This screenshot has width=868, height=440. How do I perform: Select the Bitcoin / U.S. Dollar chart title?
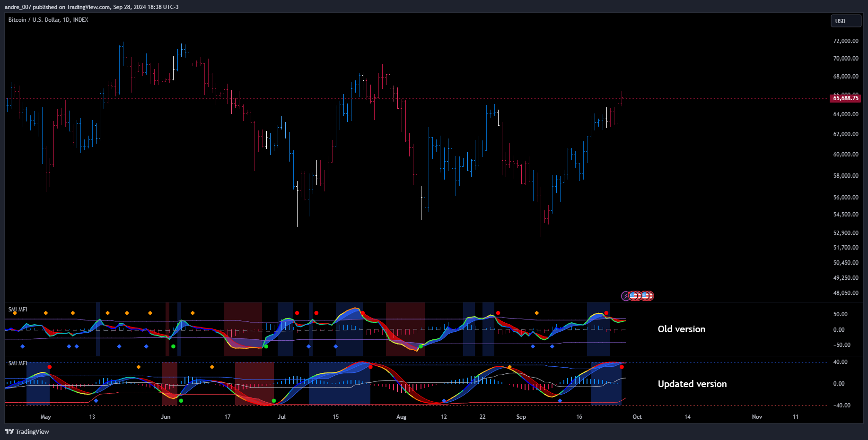(48, 20)
